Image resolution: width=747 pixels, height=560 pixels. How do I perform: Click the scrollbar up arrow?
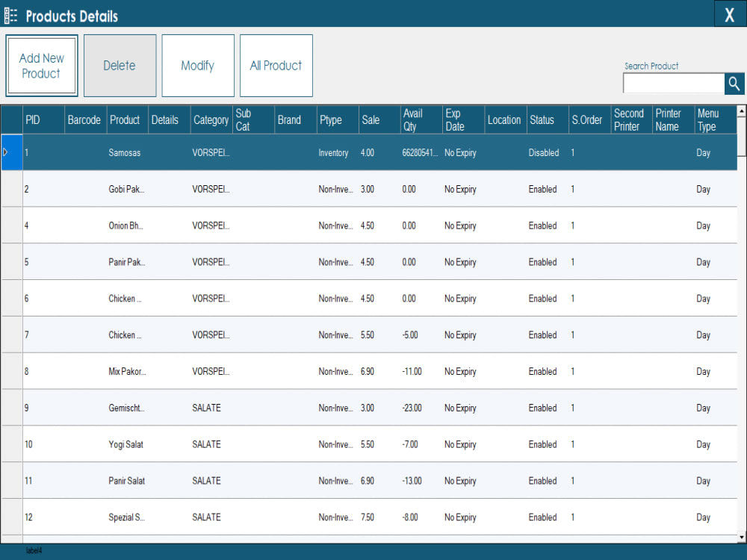point(740,110)
